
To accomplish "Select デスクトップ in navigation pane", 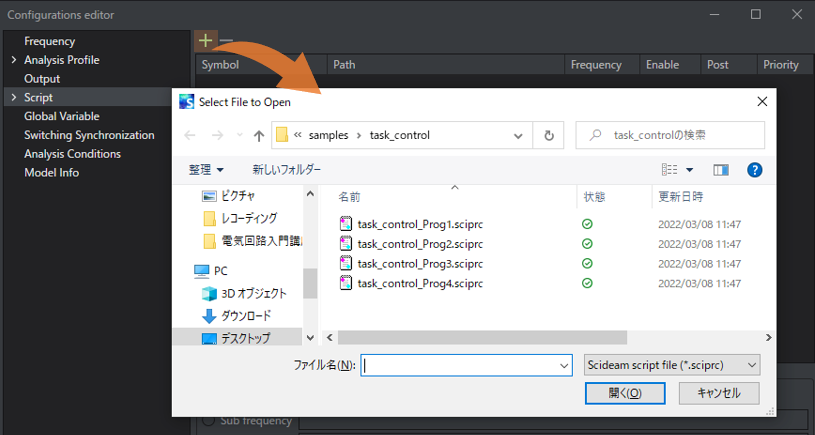I will click(236, 338).
